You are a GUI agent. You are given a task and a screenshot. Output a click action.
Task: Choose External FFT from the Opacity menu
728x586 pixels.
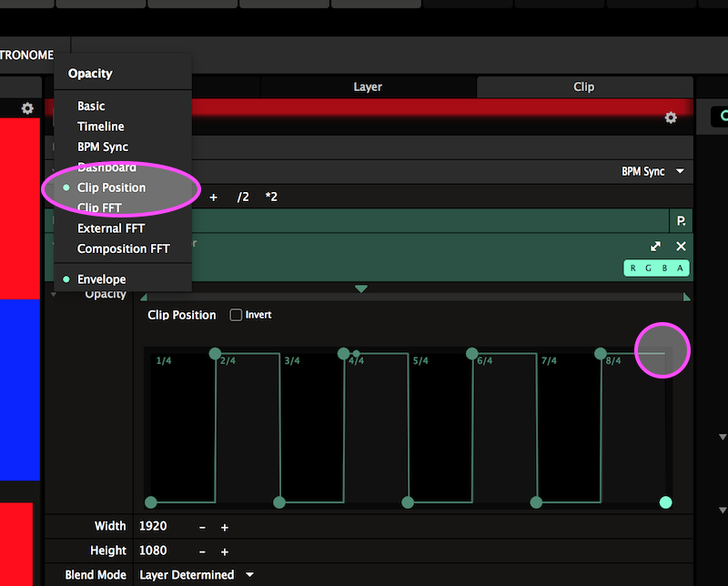tap(111, 228)
